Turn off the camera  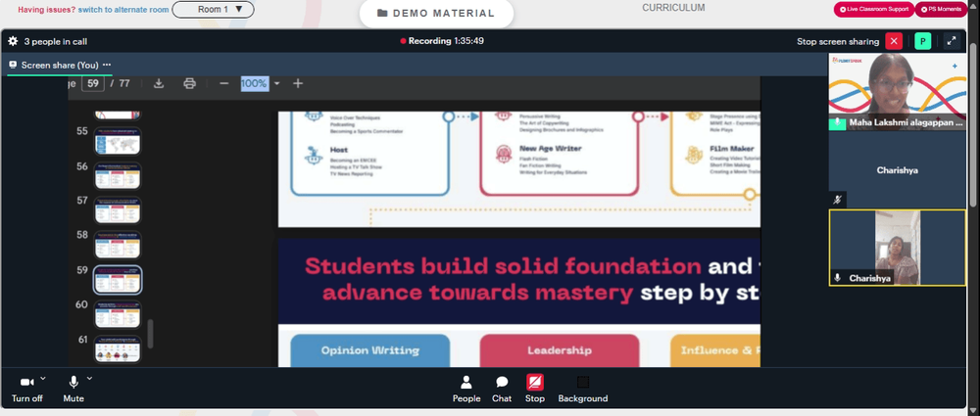(27, 389)
